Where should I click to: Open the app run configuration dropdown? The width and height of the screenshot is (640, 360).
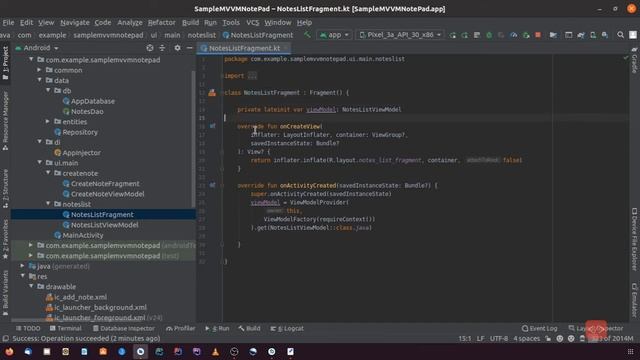pyautogui.click(x=335, y=35)
